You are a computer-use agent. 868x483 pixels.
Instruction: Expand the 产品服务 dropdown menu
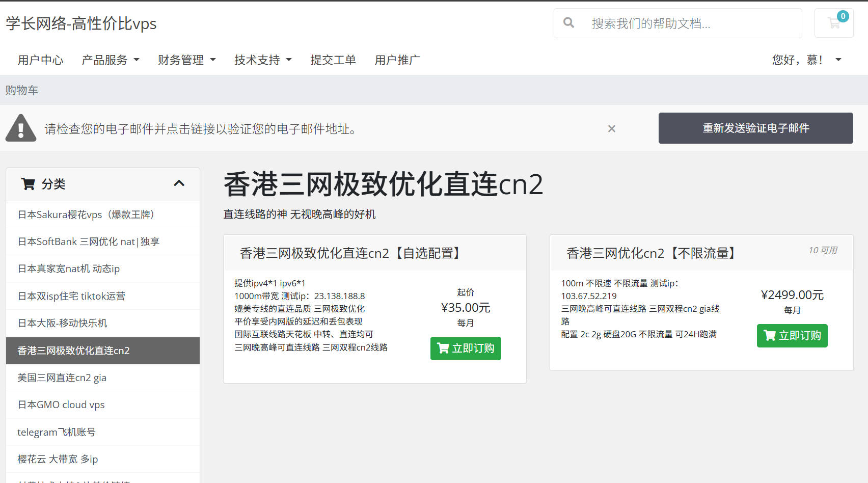tap(110, 60)
